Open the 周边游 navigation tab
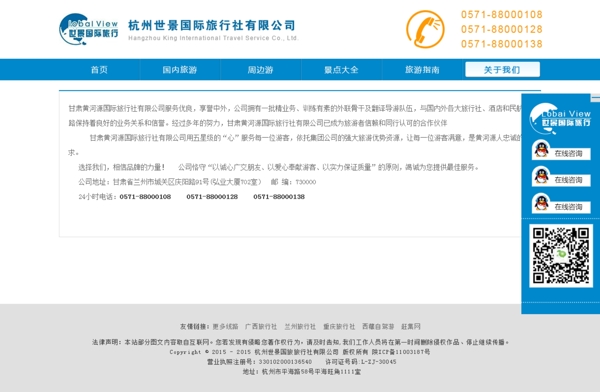This screenshot has height=392, width=600. point(261,70)
